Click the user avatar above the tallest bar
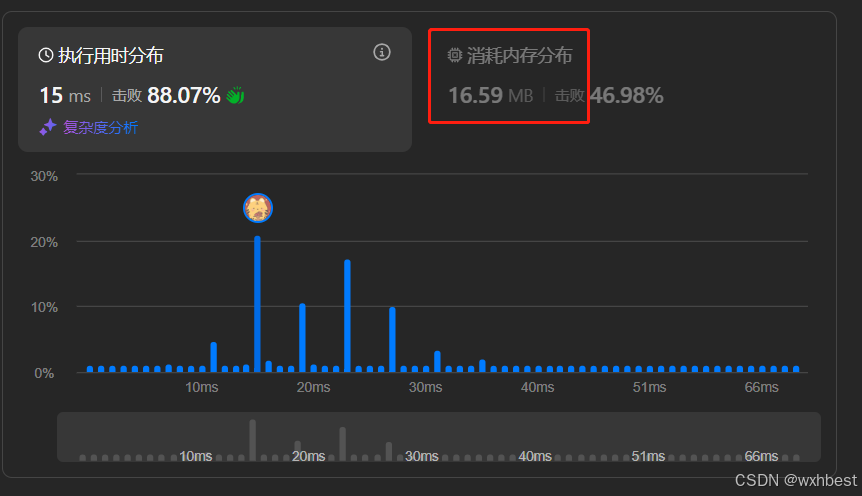Viewport: 862px width, 496px height. (258, 208)
